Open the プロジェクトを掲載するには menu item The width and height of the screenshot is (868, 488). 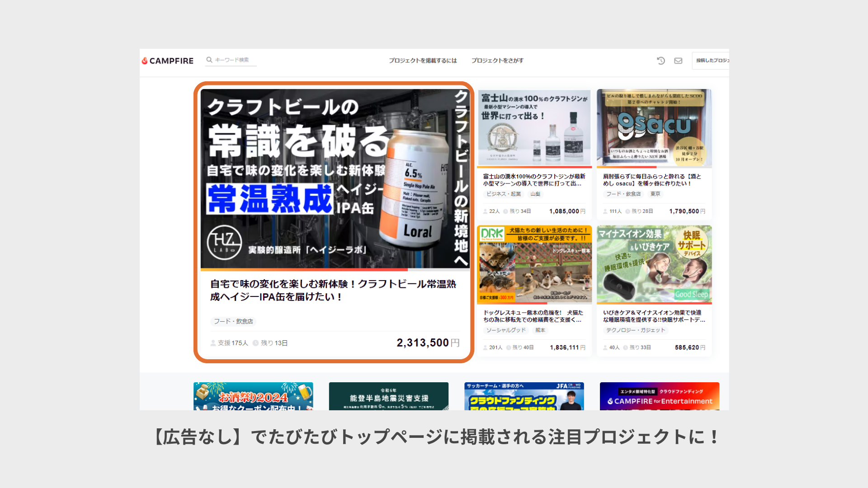coord(423,61)
